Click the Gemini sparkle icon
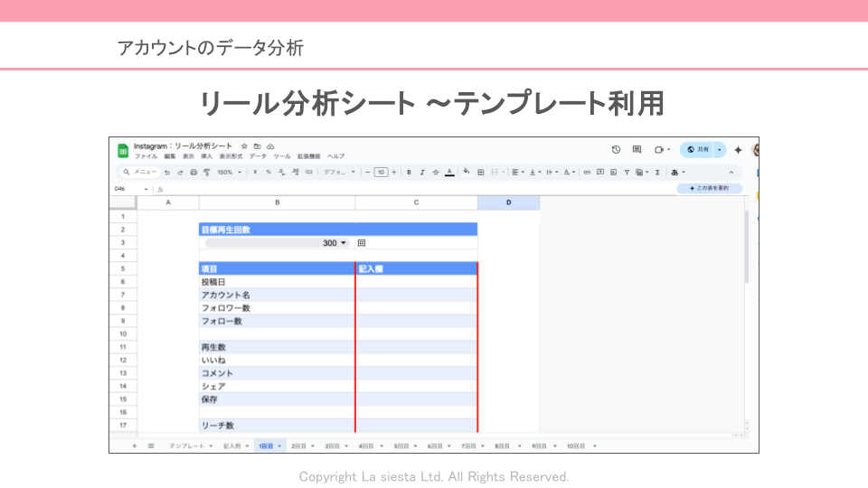868x488 pixels. coord(738,150)
